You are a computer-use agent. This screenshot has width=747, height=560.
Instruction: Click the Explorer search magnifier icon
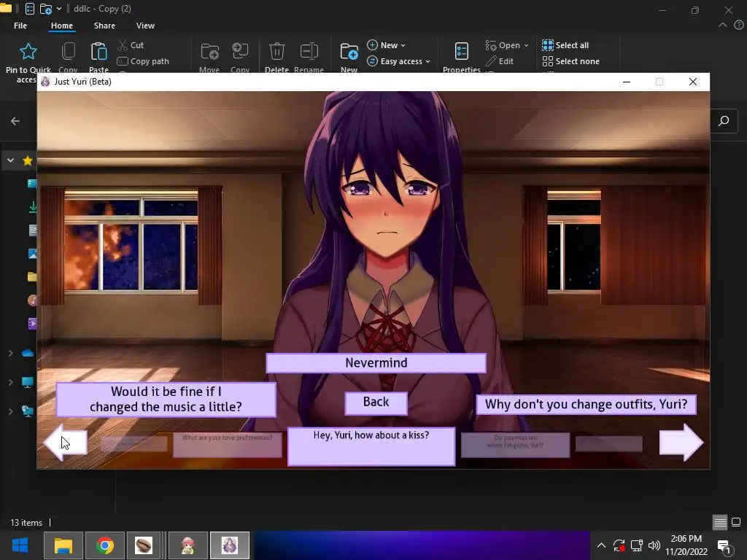point(724,121)
